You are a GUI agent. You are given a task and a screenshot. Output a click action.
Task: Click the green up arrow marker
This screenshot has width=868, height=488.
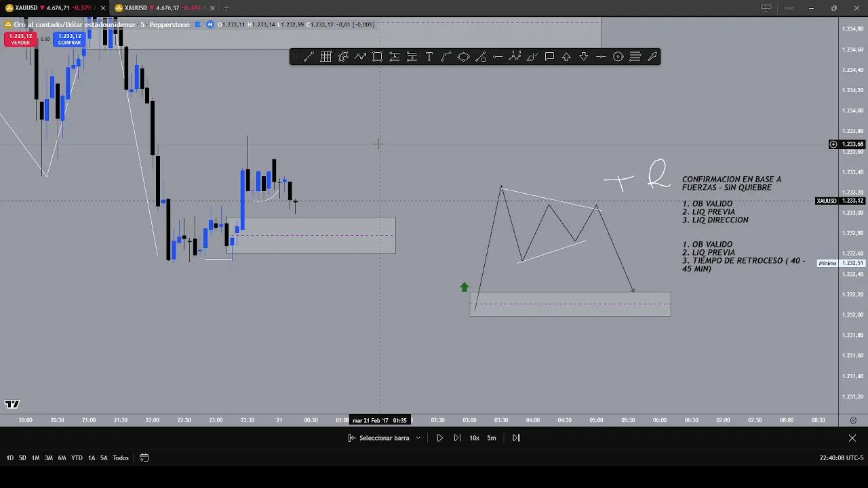pos(465,288)
